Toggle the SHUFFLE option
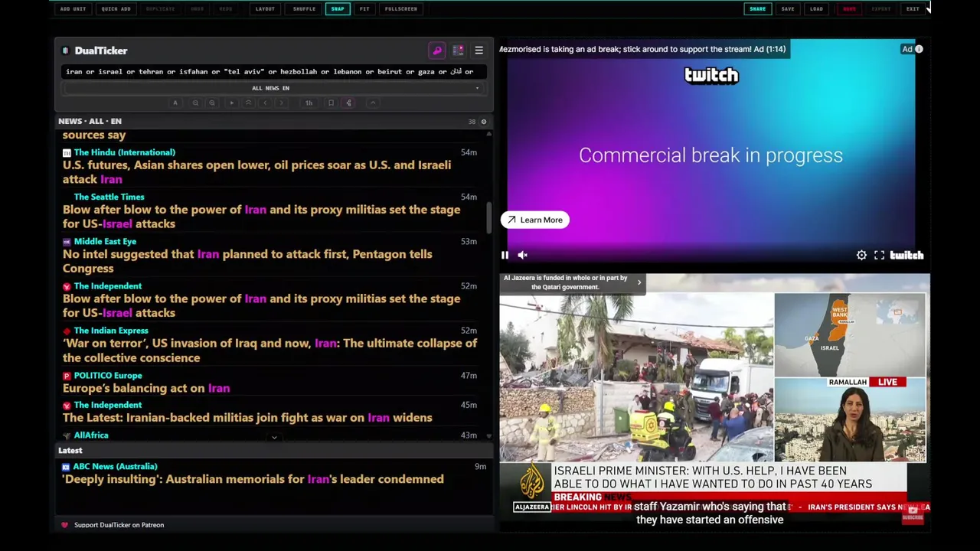 pos(304,9)
